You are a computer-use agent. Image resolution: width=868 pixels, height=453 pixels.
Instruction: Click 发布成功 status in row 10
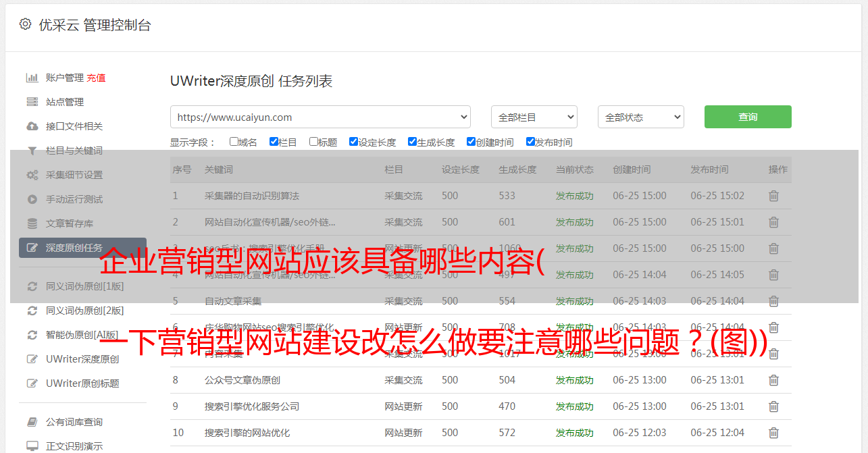point(575,433)
